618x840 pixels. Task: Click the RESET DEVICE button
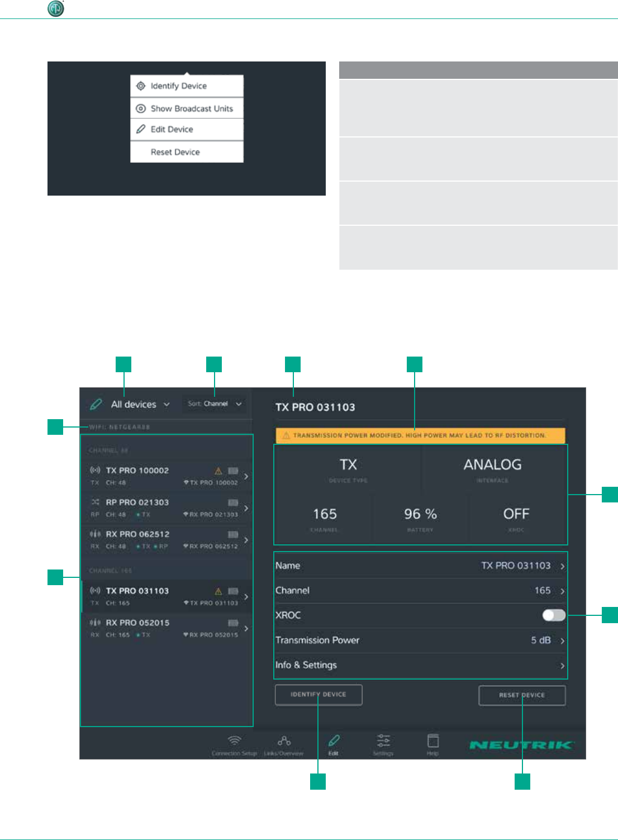click(x=522, y=695)
